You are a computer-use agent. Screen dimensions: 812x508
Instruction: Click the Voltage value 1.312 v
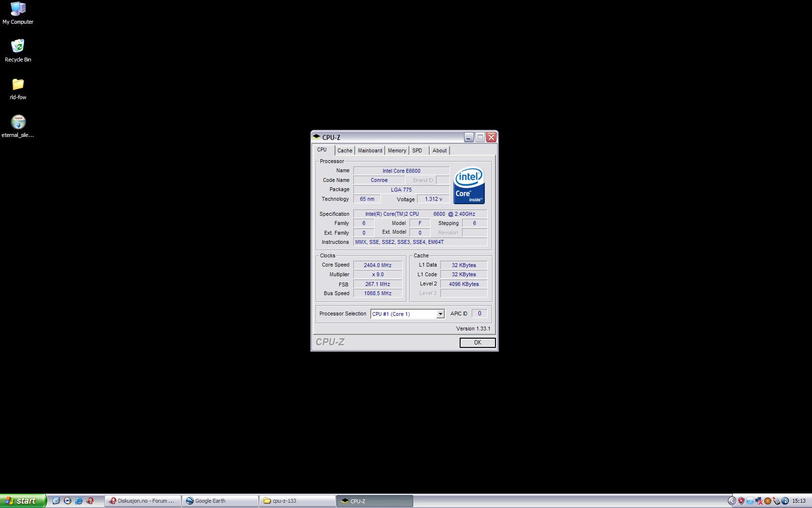(434, 199)
